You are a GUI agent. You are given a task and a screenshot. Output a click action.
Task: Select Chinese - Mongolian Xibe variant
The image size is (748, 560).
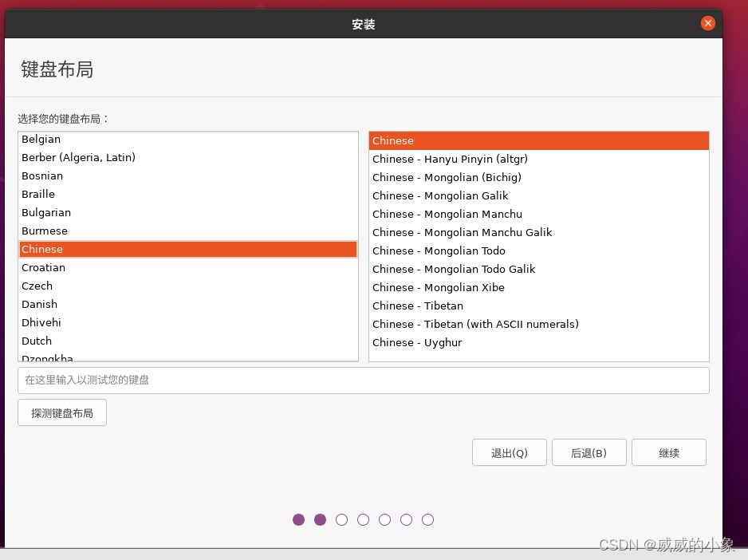538,287
